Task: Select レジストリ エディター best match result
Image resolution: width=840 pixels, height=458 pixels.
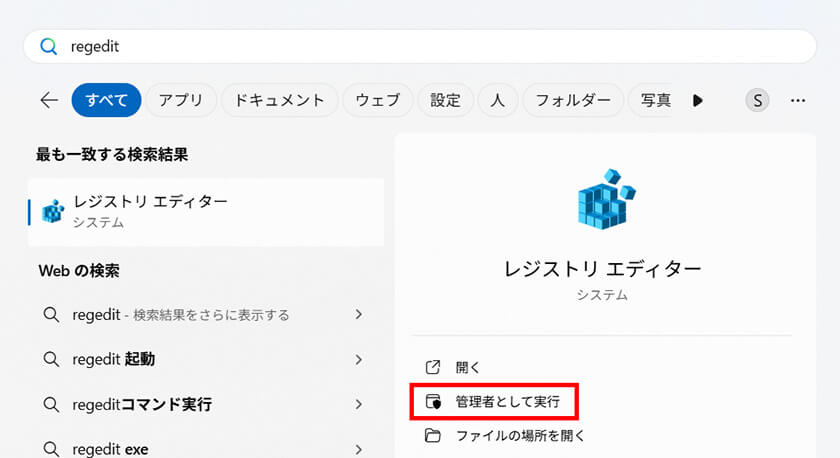Action: click(x=206, y=212)
